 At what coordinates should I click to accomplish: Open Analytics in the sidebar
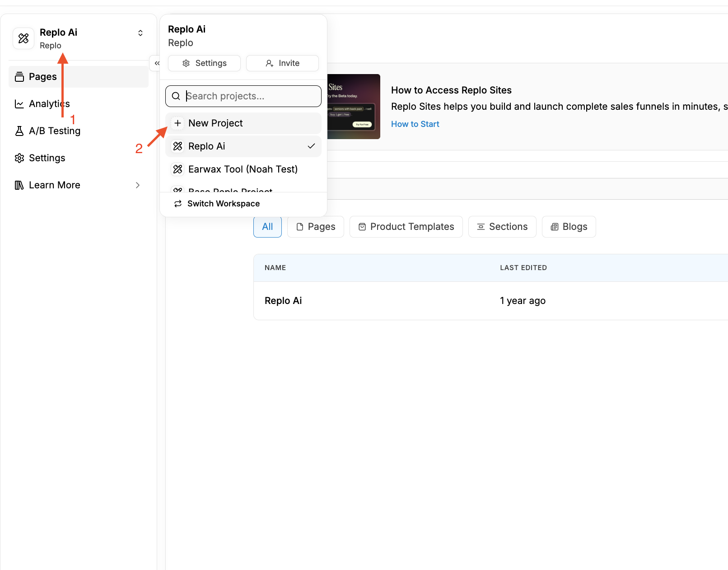pyautogui.click(x=79, y=104)
